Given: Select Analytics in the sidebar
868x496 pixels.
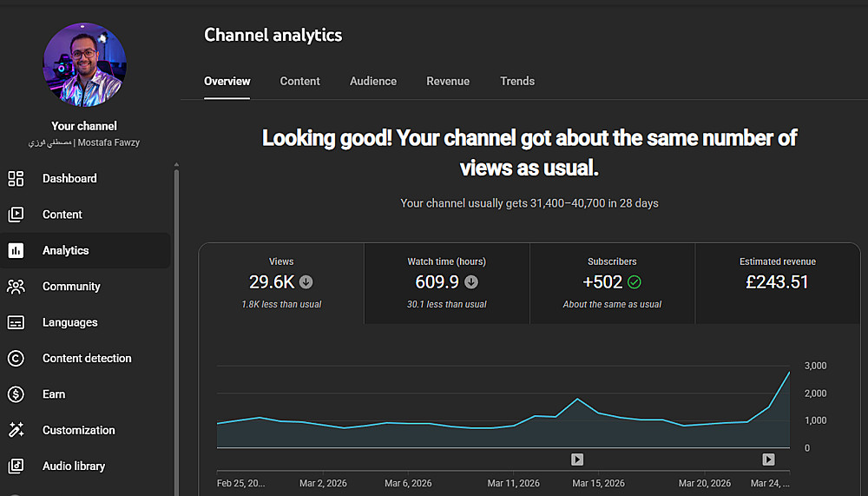Looking at the screenshot, I should click(x=85, y=250).
